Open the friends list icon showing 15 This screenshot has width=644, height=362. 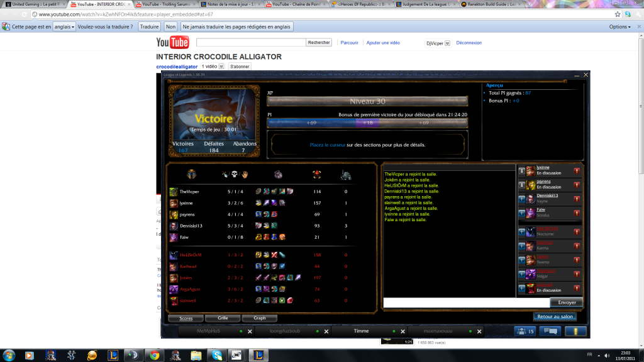525,331
